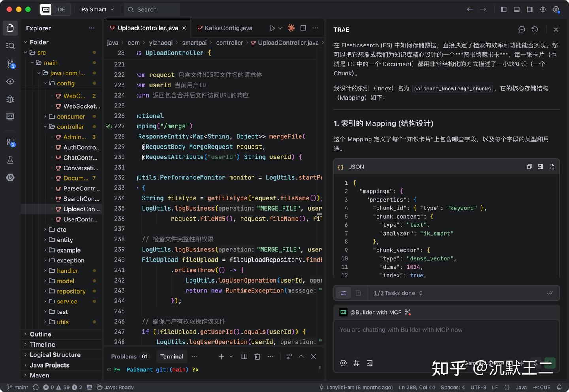Open the Source Control view in sidebar
This screenshot has height=392, width=569.
coord(10,64)
